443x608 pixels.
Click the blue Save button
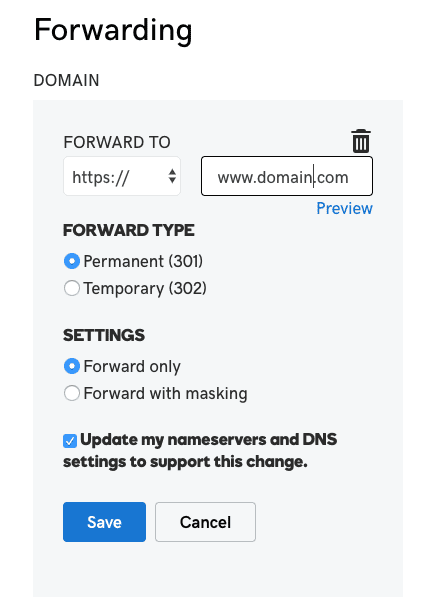104,522
